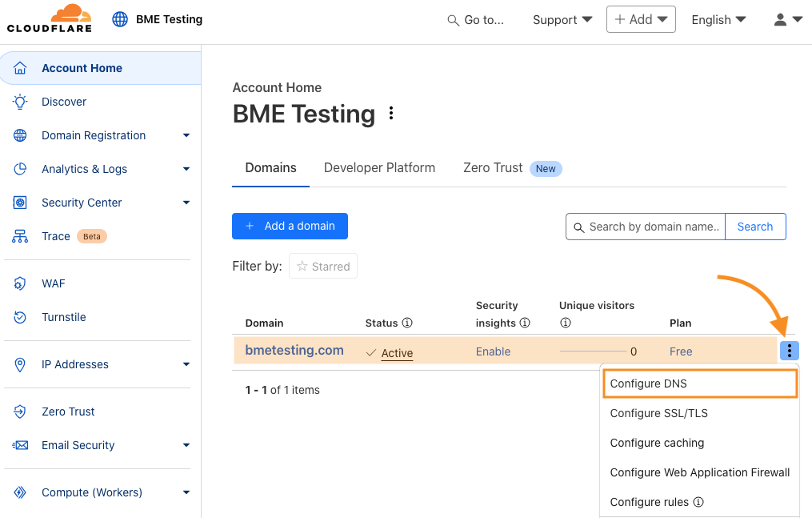Click the Go to search magnifier icon

coord(453,20)
